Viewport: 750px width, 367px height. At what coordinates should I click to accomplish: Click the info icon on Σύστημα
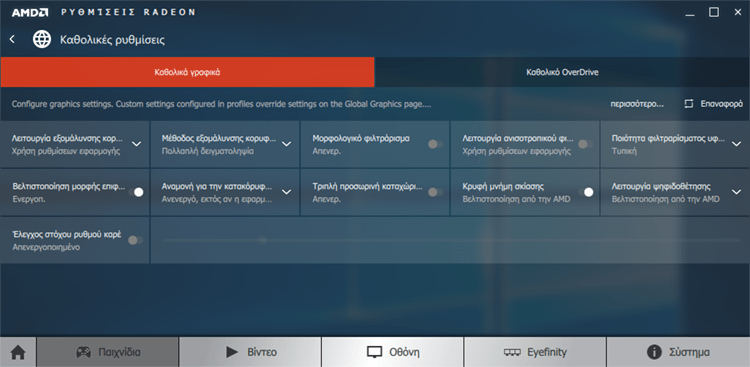pyautogui.click(x=654, y=353)
